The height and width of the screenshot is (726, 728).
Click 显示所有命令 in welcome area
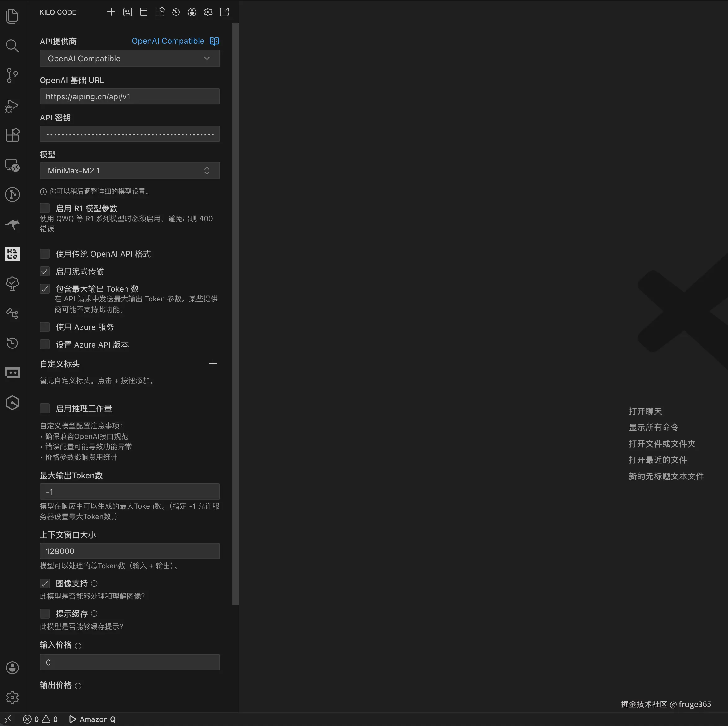click(x=653, y=427)
